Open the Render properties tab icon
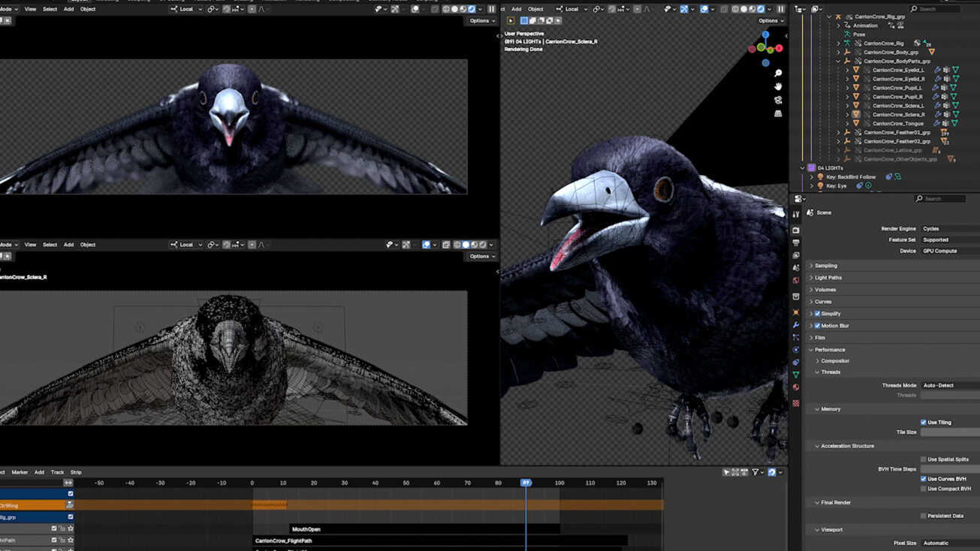980x551 pixels. click(x=796, y=230)
